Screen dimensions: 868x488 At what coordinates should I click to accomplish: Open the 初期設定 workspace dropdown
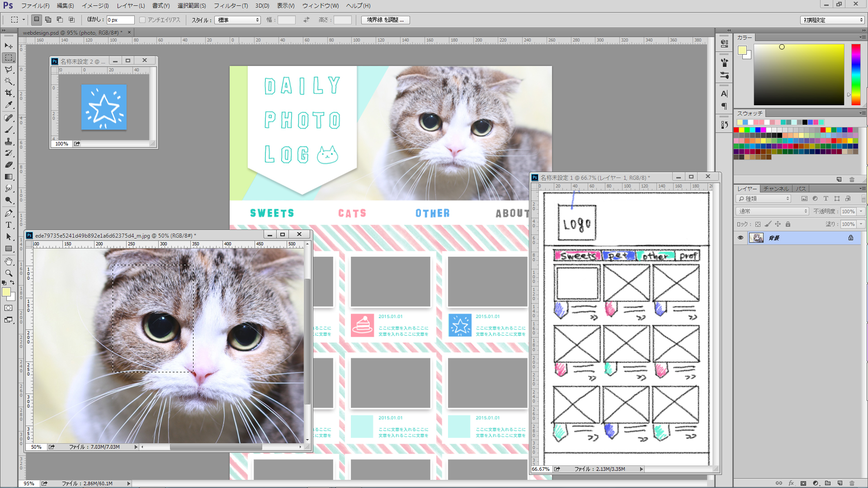[x=832, y=20]
